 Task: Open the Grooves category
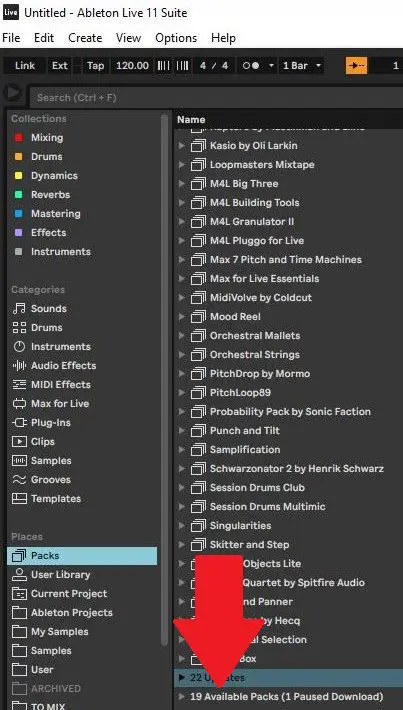(x=42, y=480)
